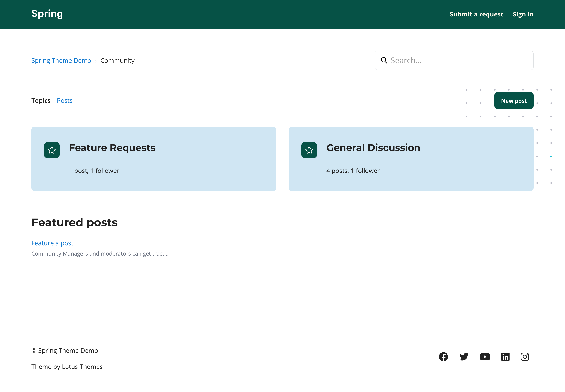Open the LinkedIn footer icon
The height and width of the screenshot is (392, 565).
click(x=505, y=357)
